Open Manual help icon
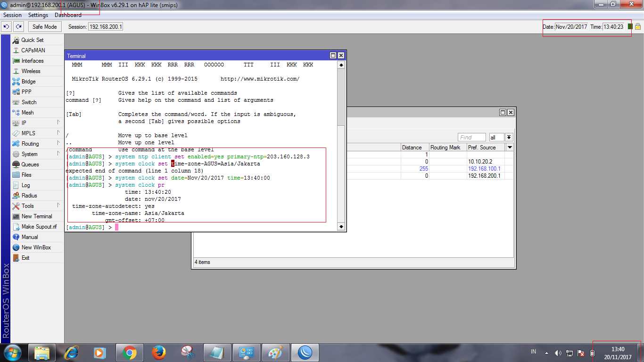The width and height of the screenshot is (644, 362). [16, 237]
